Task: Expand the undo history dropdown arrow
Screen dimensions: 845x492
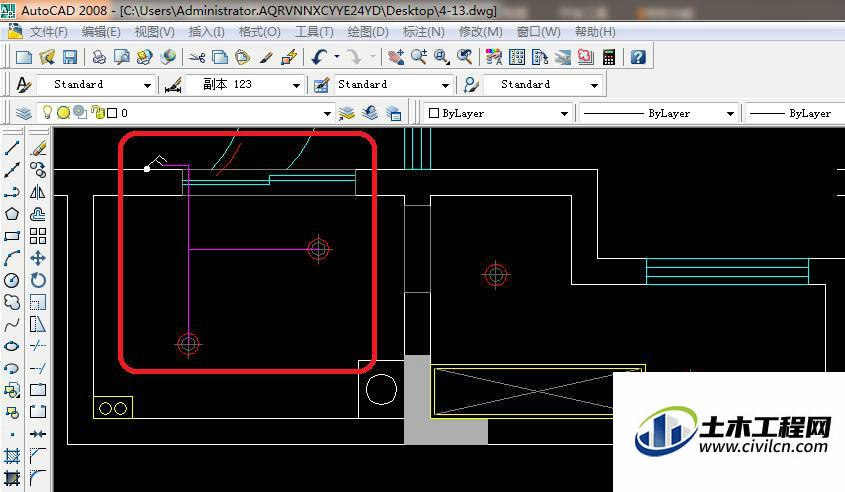Action: pos(337,57)
